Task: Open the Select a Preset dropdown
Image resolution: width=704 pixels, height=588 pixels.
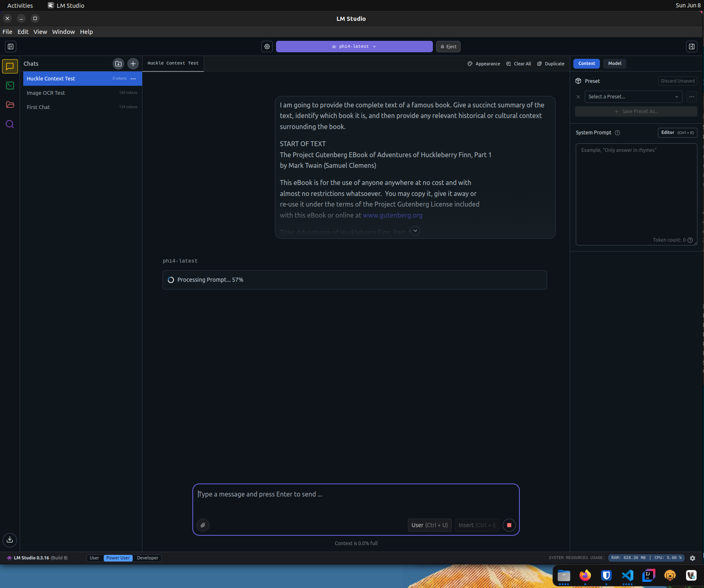Action: tap(633, 97)
